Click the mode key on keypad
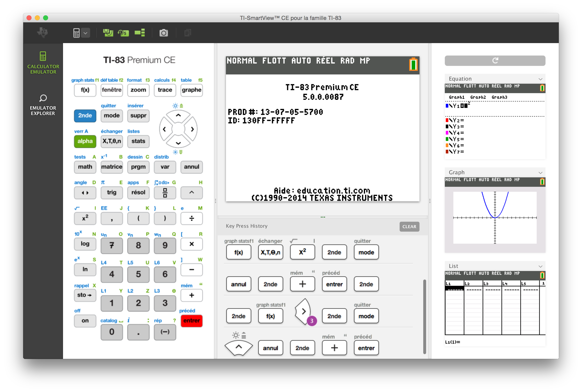This screenshot has width=582, height=392. [x=112, y=116]
